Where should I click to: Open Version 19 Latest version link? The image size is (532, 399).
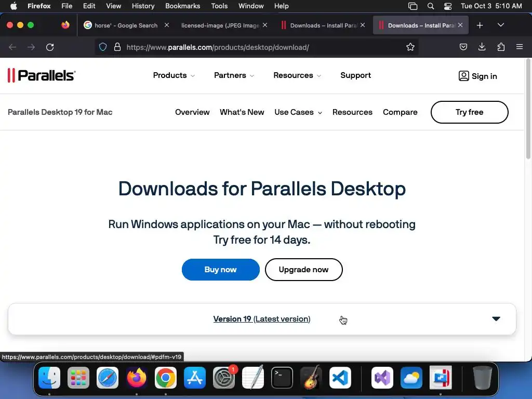tap(262, 319)
